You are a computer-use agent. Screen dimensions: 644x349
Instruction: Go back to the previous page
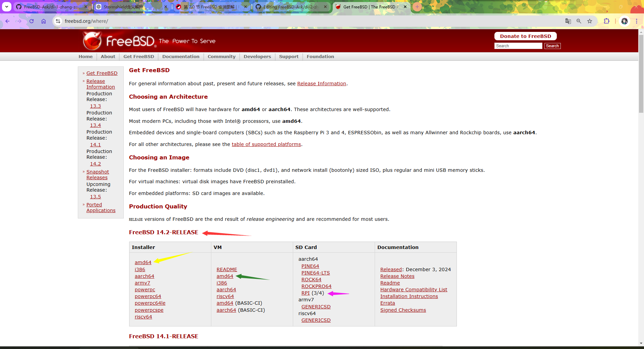pyautogui.click(x=7, y=21)
